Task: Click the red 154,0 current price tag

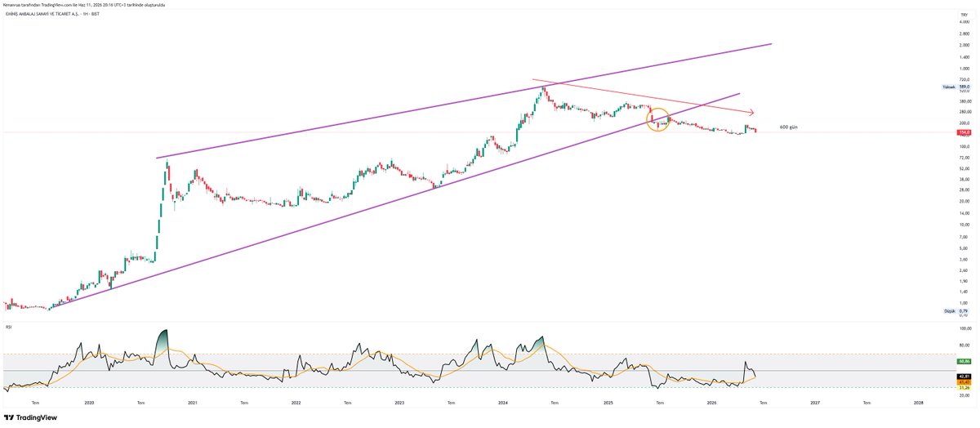Action: [964, 132]
